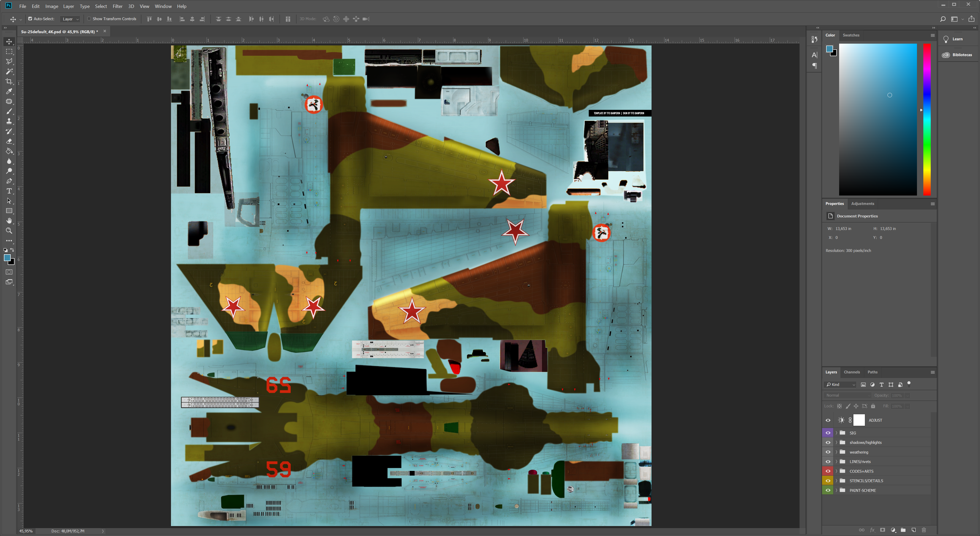Open the Auto-Select Layer dropdown
Viewport: 980px width, 536px height.
(70, 19)
